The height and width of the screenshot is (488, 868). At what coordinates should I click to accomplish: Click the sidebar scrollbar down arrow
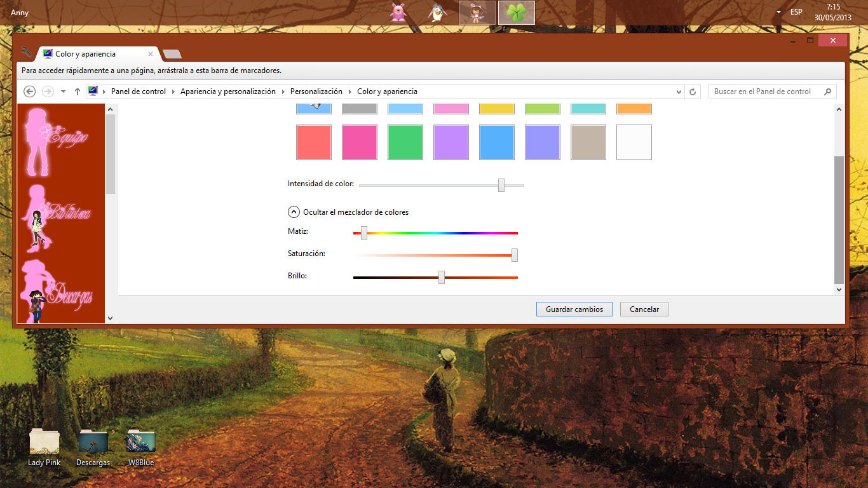pos(111,318)
